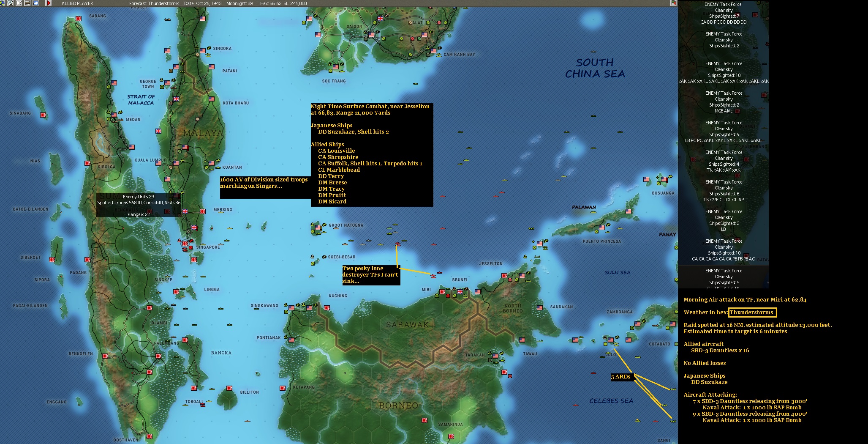Select the US base flag at Kuantan
The width and height of the screenshot is (868, 444).
pos(212,163)
